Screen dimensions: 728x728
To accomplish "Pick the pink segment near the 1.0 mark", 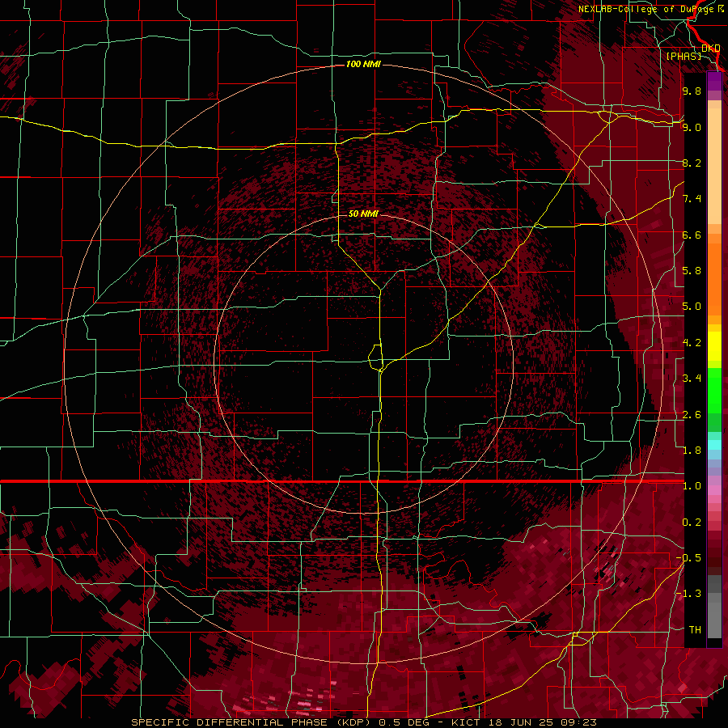I will point(714,490).
